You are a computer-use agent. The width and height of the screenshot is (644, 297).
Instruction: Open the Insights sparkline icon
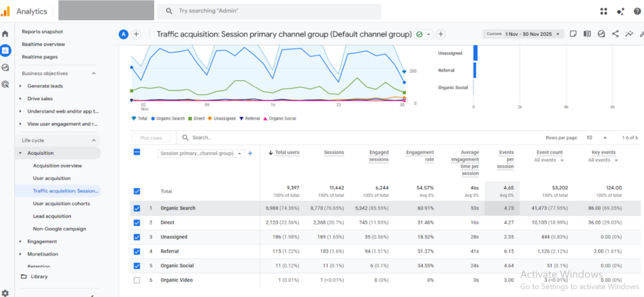tap(629, 34)
